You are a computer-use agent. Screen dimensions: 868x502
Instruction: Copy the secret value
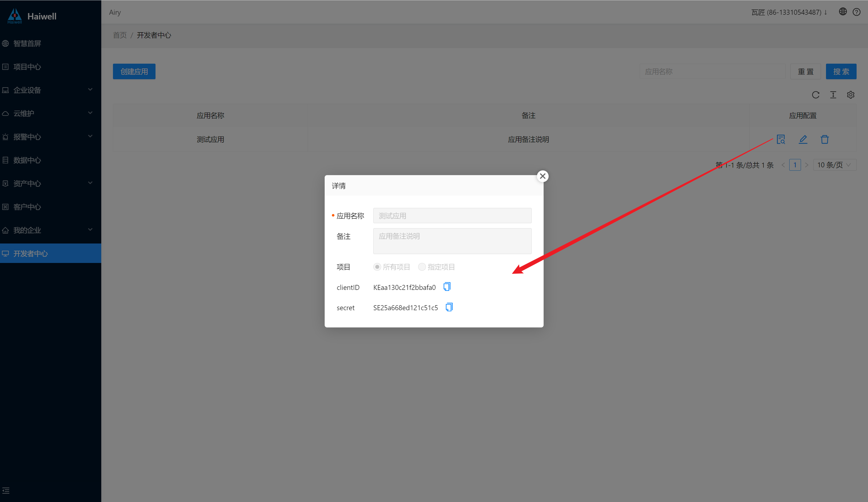(x=449, y=307)
